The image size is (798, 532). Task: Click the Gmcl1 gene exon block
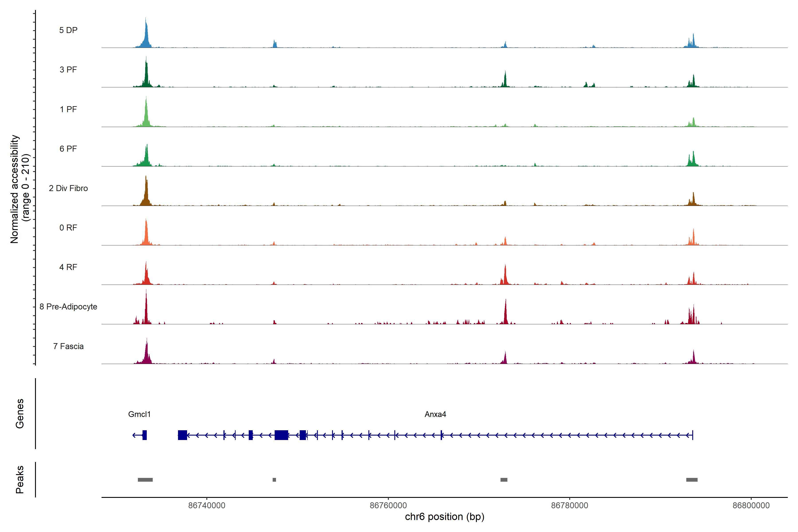point(145,435)
